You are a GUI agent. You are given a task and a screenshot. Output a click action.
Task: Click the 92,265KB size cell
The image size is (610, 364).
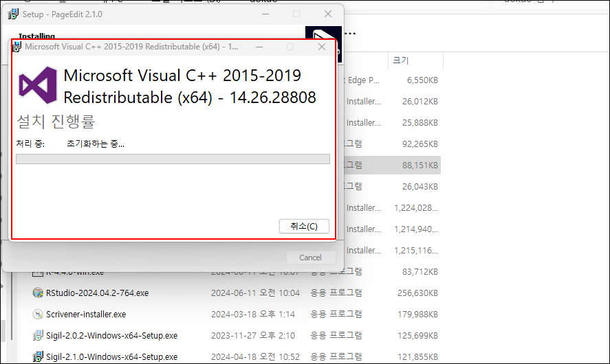coord(420,144)
